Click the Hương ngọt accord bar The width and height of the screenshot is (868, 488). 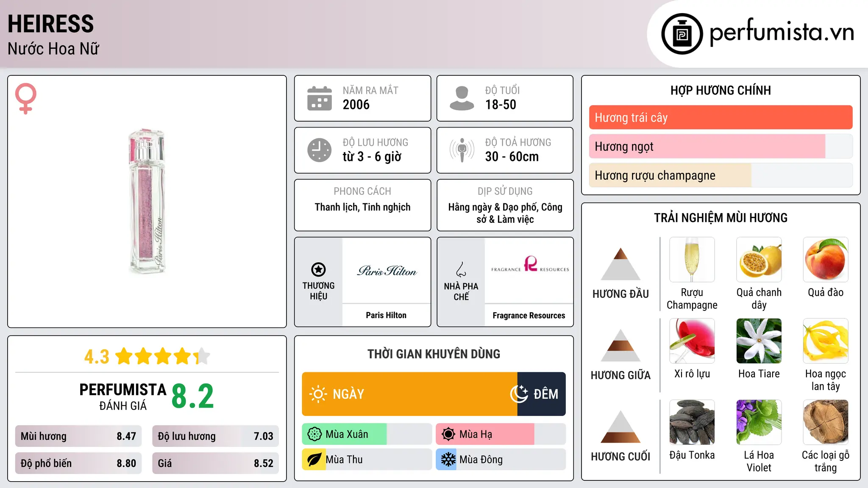point(721,146)
